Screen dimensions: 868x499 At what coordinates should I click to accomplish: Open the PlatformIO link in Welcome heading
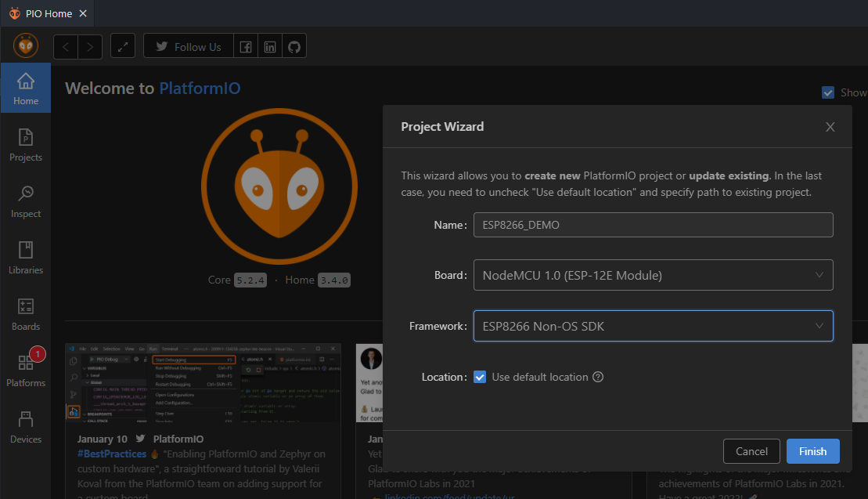point(200,89)
